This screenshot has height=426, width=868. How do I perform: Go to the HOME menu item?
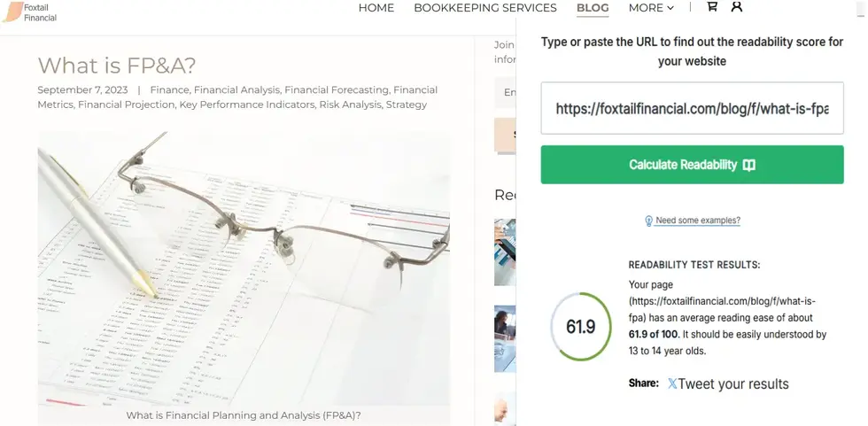(x=376, y=8)
